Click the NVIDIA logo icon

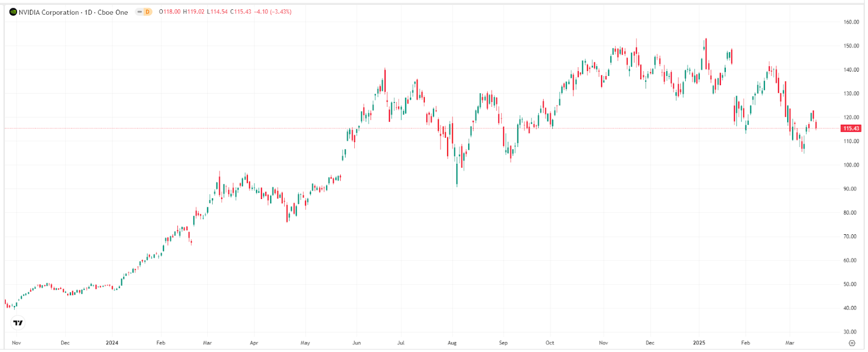coord(13,12)
